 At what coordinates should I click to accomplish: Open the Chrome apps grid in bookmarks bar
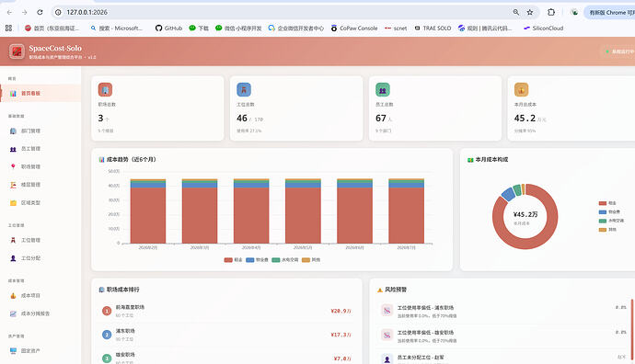click(x=8, y=28)
